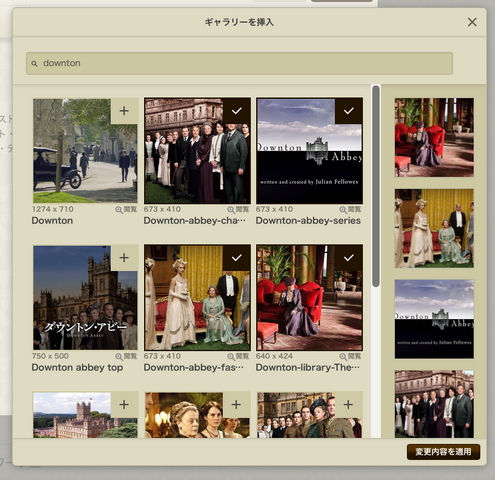Select cast group thumbnail in selected sidebar
This screenshot has width=495, height=480.
434,404
